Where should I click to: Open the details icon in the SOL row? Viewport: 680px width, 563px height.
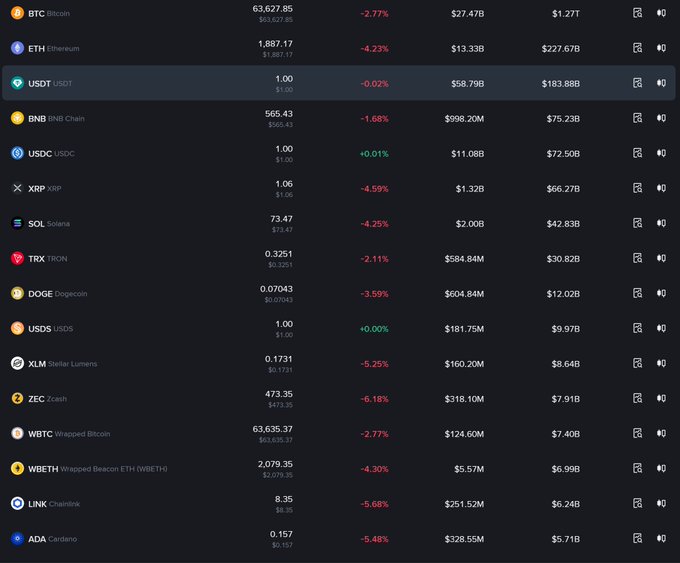point(637,223)
